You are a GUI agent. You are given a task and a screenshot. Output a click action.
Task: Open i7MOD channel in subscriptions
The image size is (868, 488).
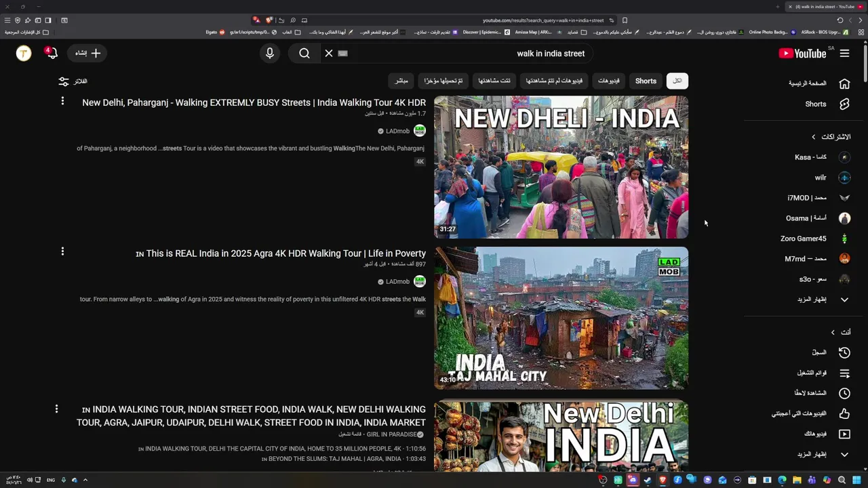819,198
